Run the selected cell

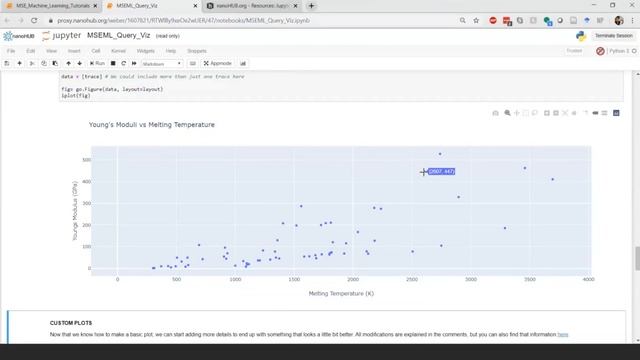[97, 63]
